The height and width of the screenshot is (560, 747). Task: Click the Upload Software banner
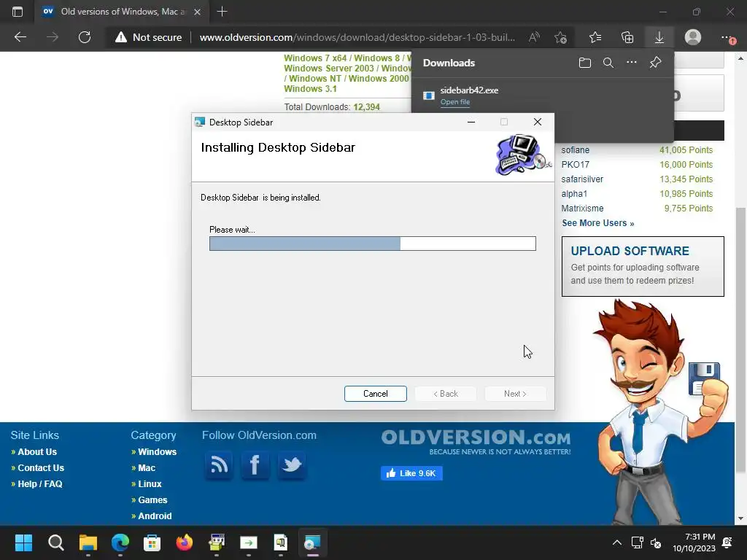[x=643, y=266]
